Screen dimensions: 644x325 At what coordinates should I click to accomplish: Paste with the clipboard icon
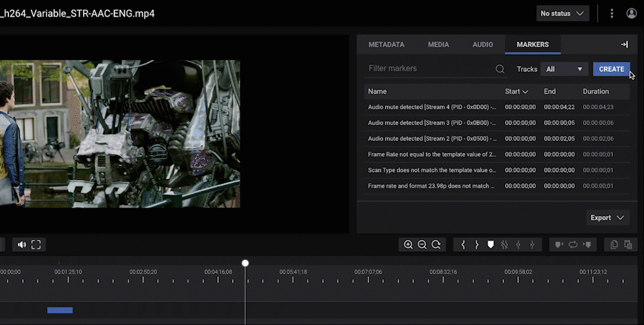pyautogui.click(x=628, y=245)
